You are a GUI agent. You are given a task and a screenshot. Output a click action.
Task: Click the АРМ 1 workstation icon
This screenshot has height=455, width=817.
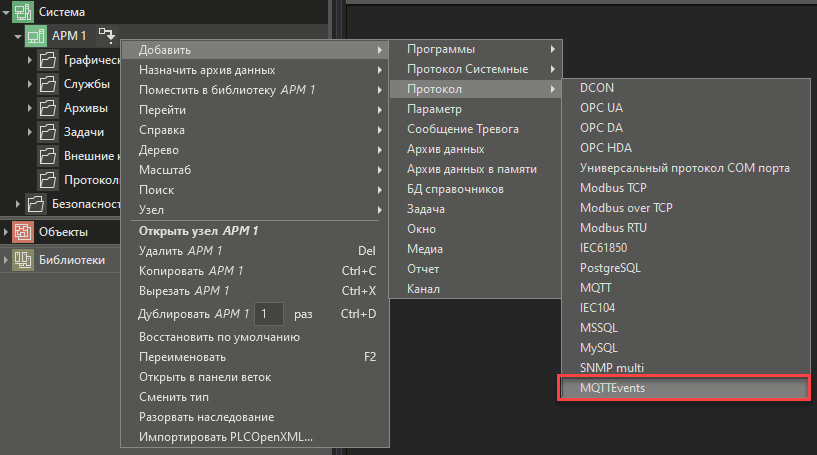(35, 36)
